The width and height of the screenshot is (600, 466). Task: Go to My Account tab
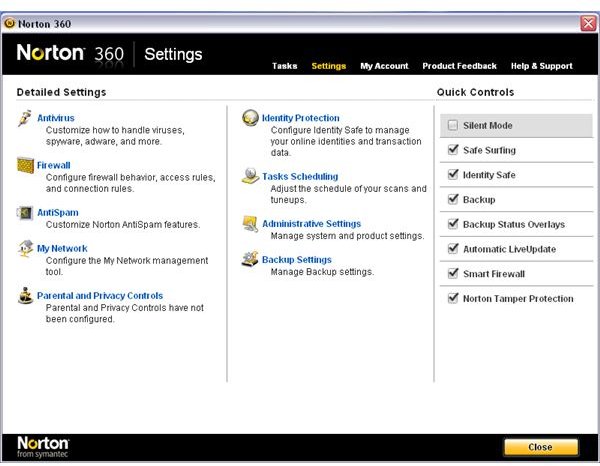(384, 66)
